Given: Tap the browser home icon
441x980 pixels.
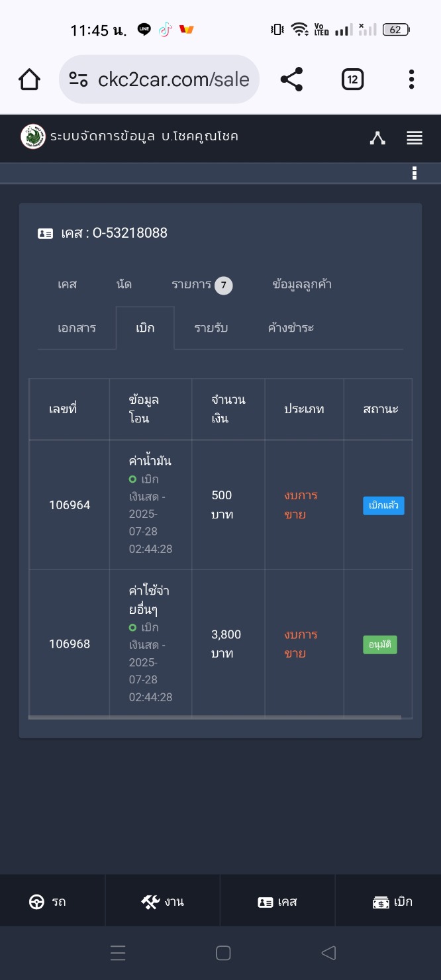Looking at the screenshot, I should coord(29,79).
